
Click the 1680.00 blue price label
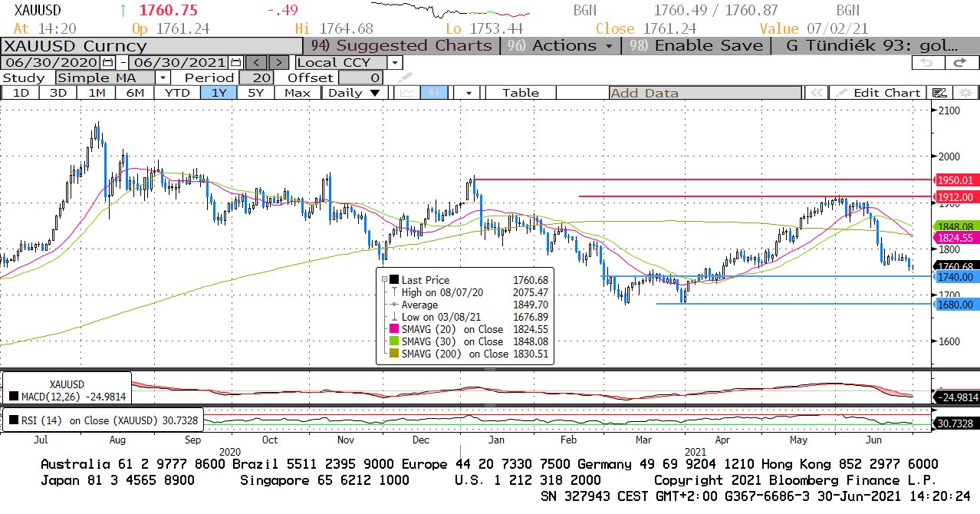pyautogui.click(x=955, y=305)
